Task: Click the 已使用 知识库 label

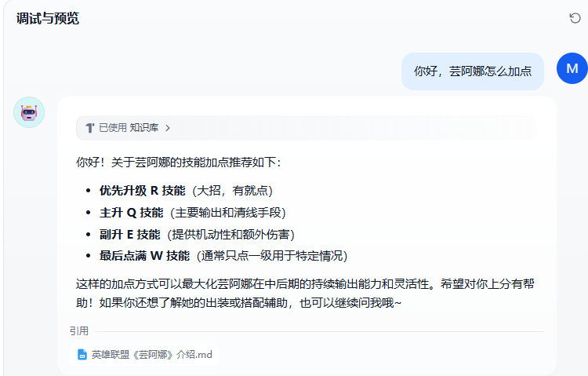Action: pos(129,127)
